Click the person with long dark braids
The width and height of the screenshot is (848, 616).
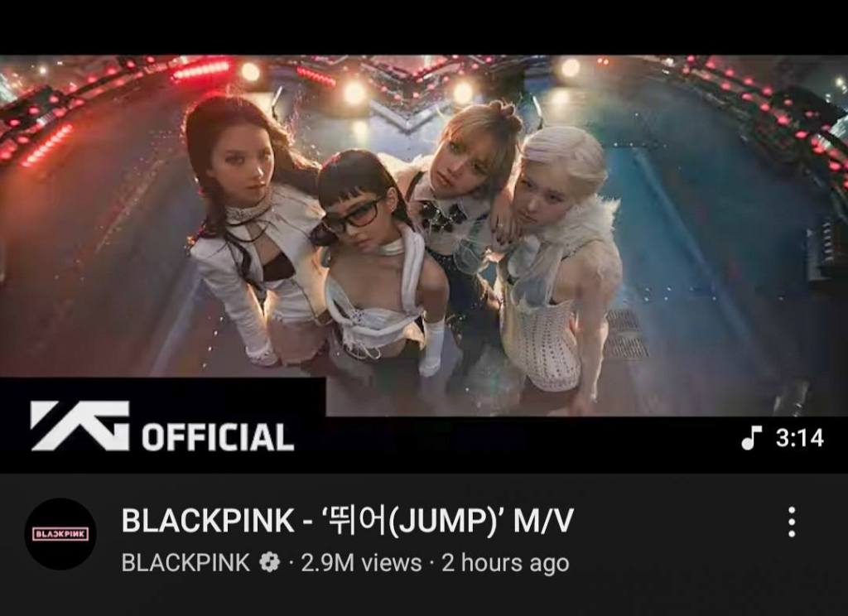[x=254, y=227]
